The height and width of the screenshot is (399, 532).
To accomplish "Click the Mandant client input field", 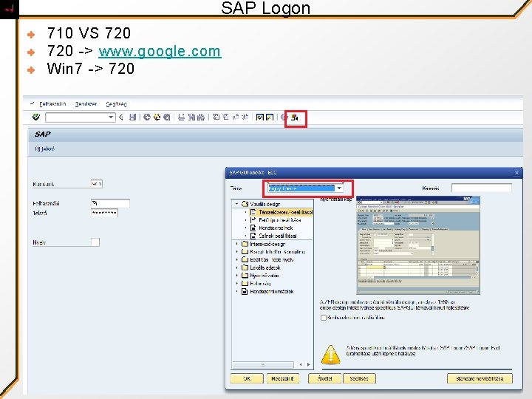I will (97, 183).
